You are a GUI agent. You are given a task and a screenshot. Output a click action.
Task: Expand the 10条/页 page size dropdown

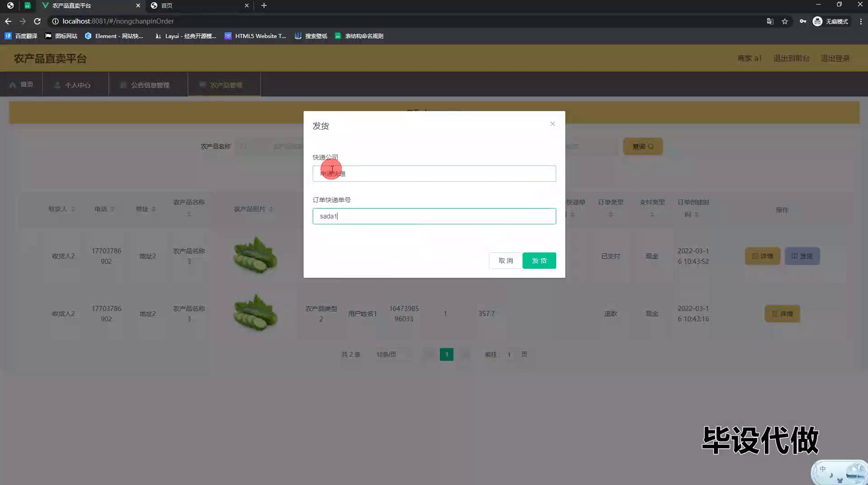tap(392, 354)
